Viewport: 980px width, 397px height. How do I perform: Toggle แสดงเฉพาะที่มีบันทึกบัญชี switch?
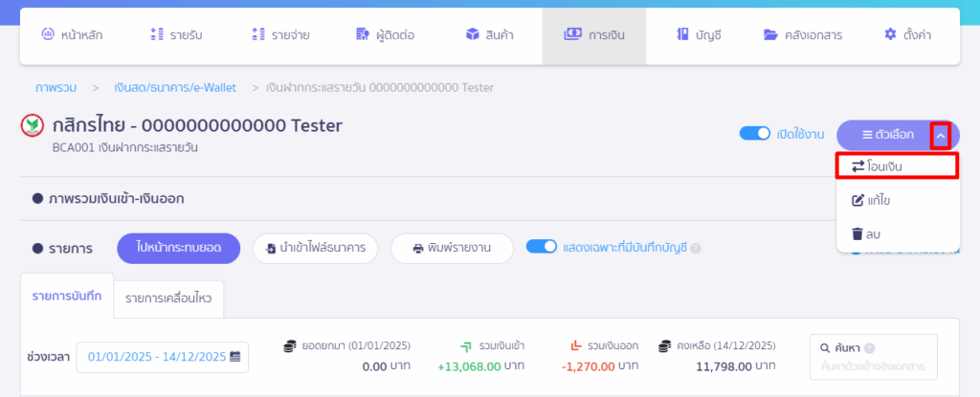click(542, 247)
